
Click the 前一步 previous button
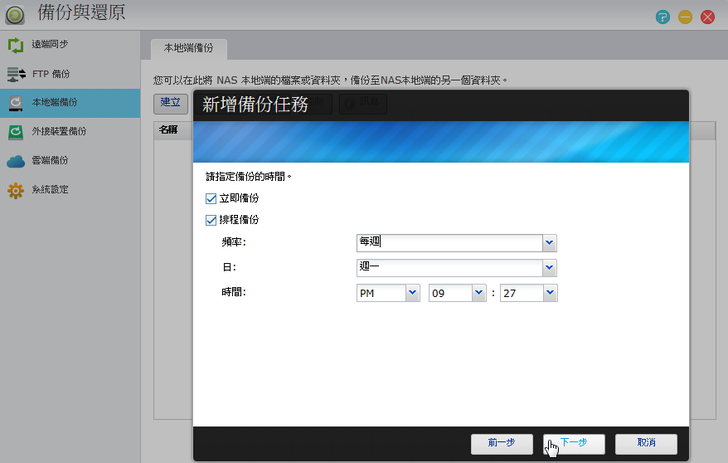[502, 443]
